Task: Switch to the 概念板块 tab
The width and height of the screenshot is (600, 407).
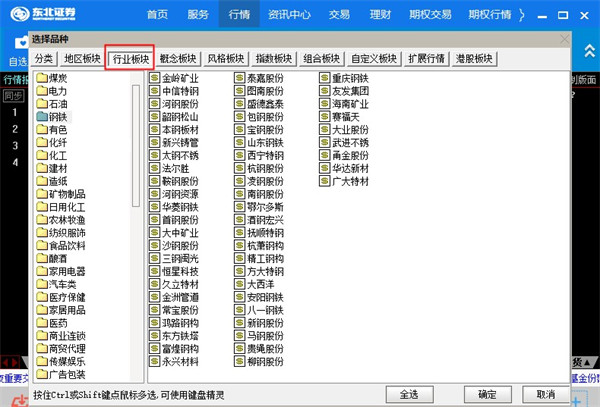Action: pos(180,59)
